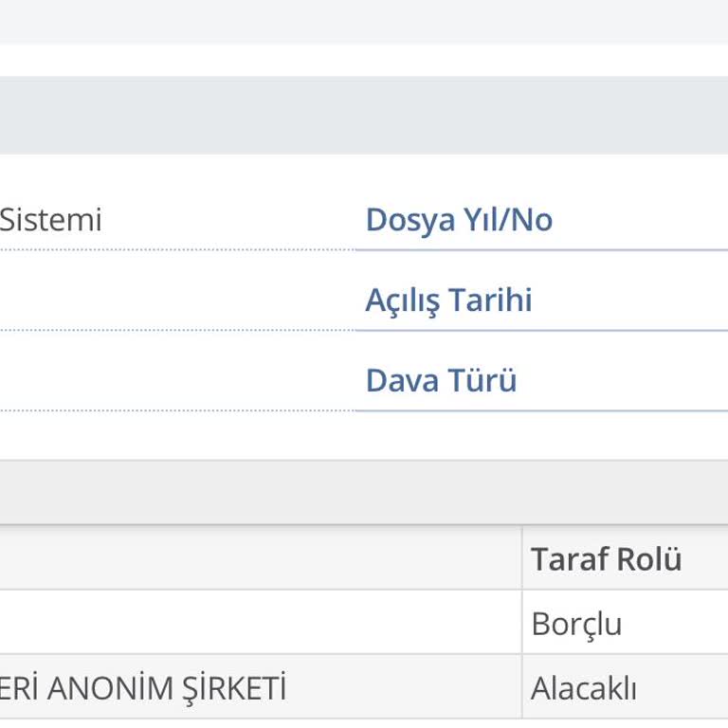Click the empty name cell in Borçlu row
This screenshot has width=728, height=728.
click(256, 624)
